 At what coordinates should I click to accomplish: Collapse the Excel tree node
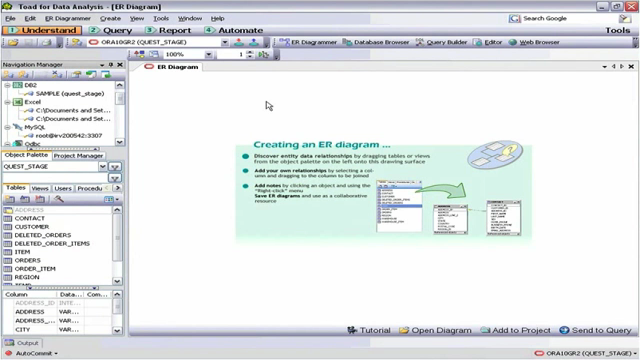click(7, 102)
